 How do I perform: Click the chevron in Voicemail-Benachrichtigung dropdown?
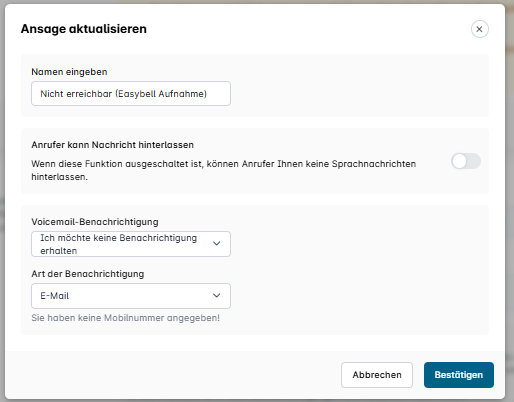[x=217, y=244]
